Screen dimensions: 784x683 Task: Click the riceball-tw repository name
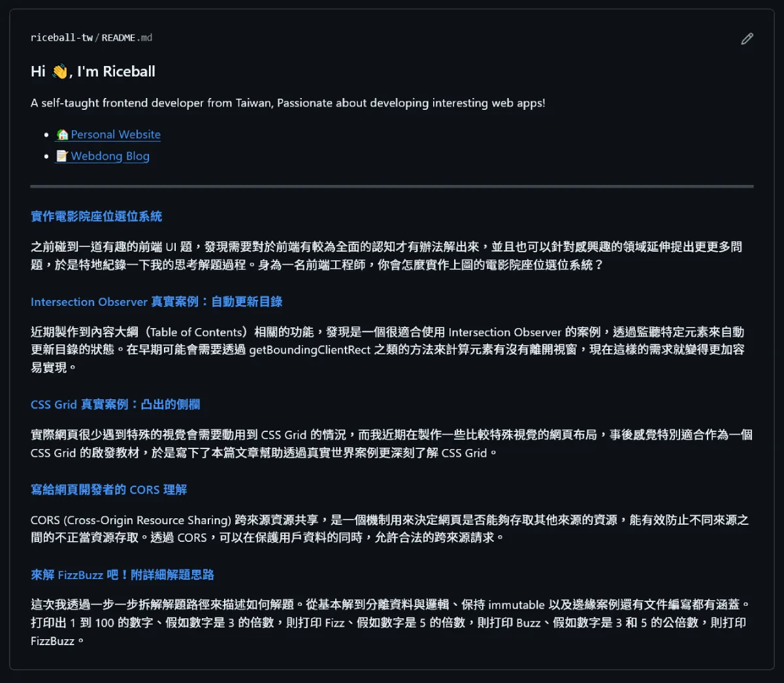[x=61, y=38]
